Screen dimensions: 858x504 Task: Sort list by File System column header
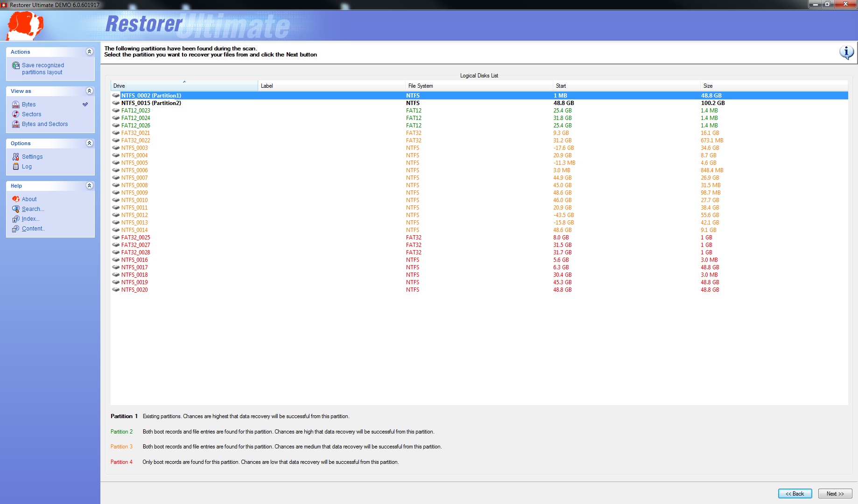pos(479,86)
